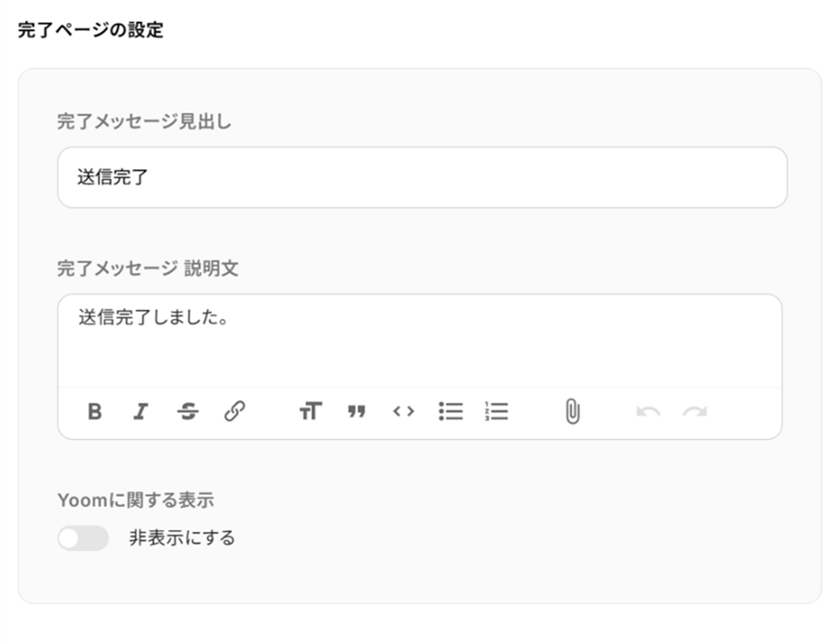Undo the last edit
The image size is (829, 644).
(648, 412)
